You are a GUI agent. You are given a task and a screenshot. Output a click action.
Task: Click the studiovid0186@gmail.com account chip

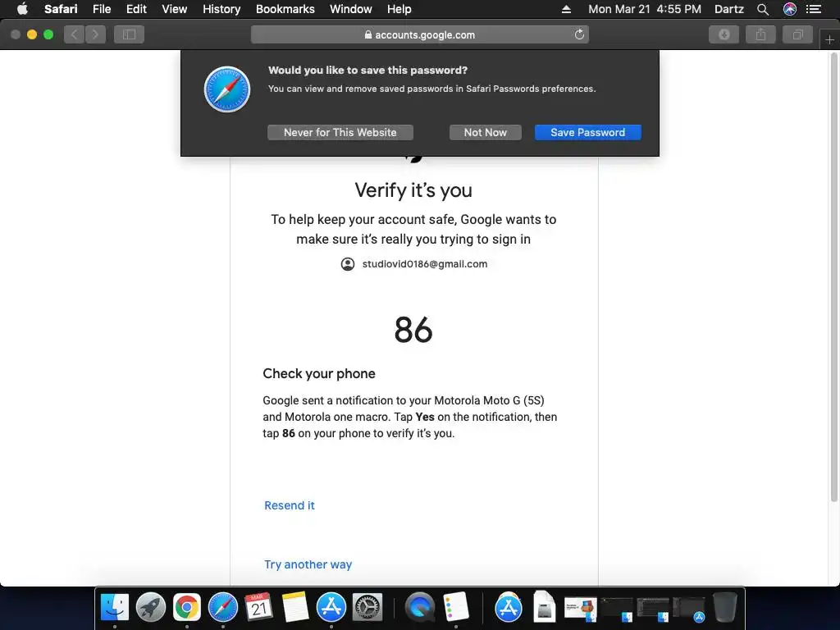[x=414, y=264]
